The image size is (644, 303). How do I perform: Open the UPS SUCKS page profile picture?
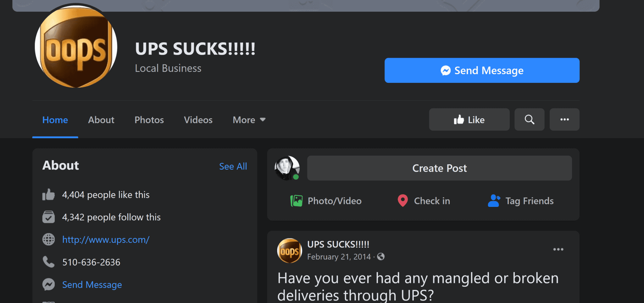(x=76, y=46)
